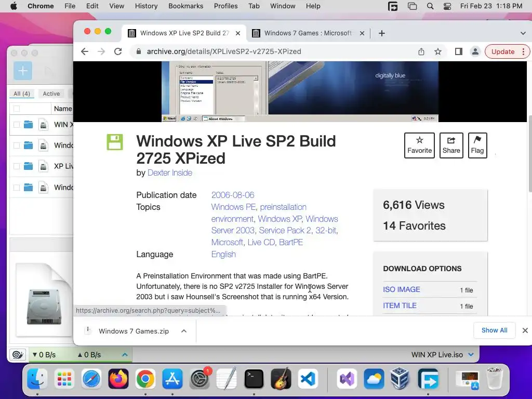Image resolution: width=532 pixels, height=399 pixels.
Task: Open the share icon in the address bar
Action: click(x=421, y=51)
